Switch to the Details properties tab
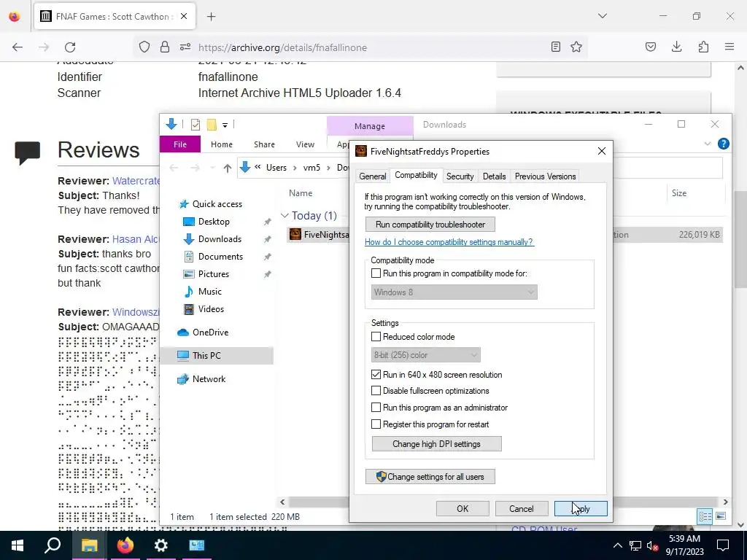 [494, 176]
